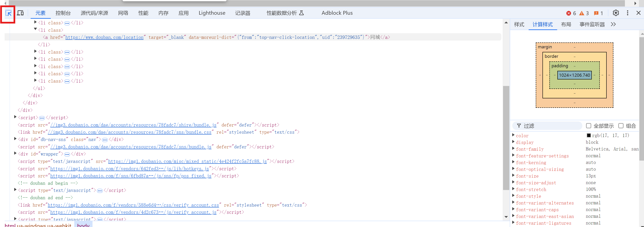
Task: Close the DevTools panel
Action: tap(639, 13)
